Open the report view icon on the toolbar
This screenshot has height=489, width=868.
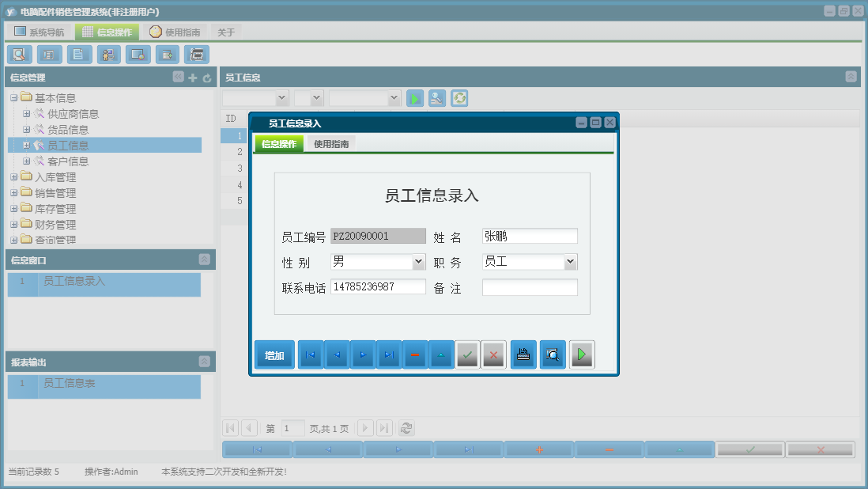click(x=48, y=55)
